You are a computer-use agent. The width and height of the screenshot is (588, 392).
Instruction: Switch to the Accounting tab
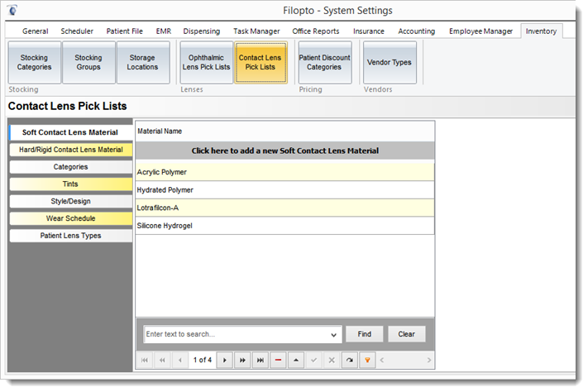coord(416,31)
